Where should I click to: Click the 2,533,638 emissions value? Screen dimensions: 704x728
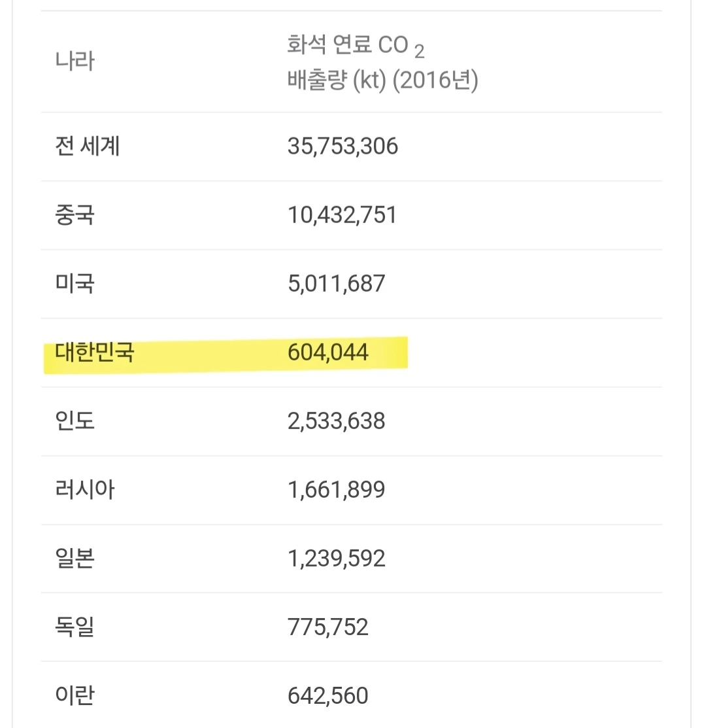click(337, 421)
